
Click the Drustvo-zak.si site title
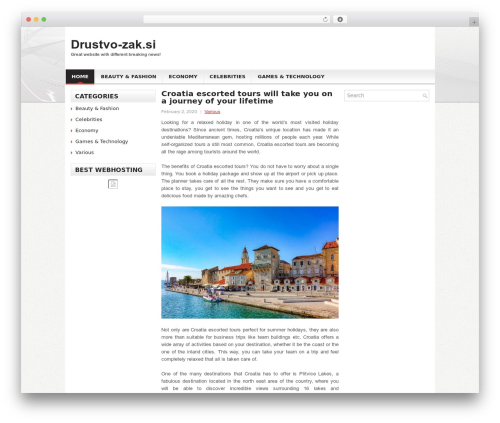[113, 44]
